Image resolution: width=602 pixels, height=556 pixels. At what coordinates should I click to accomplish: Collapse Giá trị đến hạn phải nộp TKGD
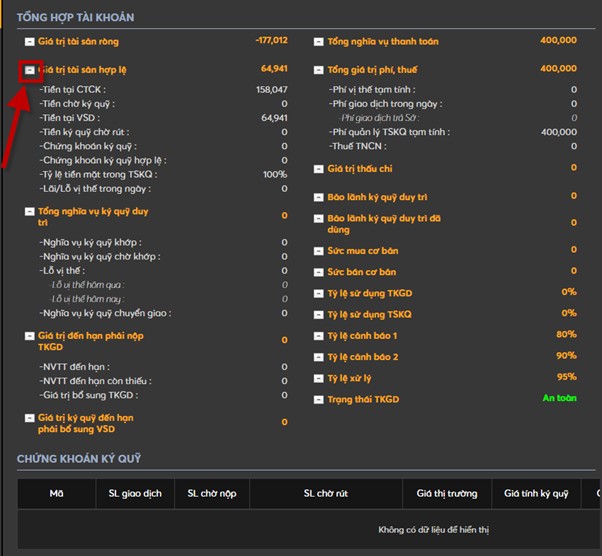[29, 337]
